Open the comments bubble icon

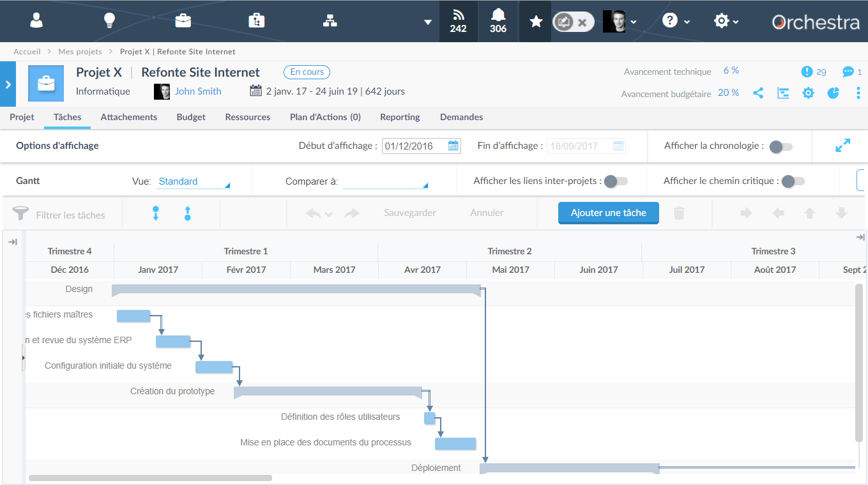coord(848,72)
